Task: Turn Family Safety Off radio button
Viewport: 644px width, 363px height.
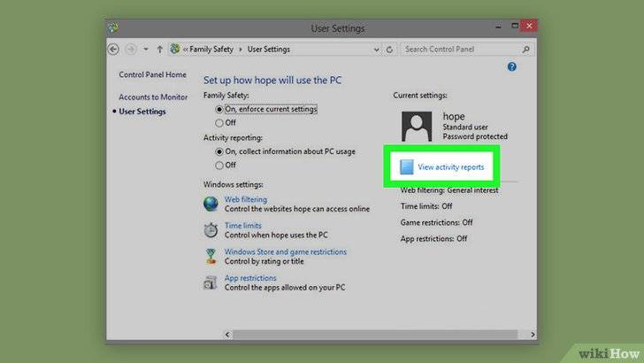Action: pyautogui.click(x=218, y=123)
